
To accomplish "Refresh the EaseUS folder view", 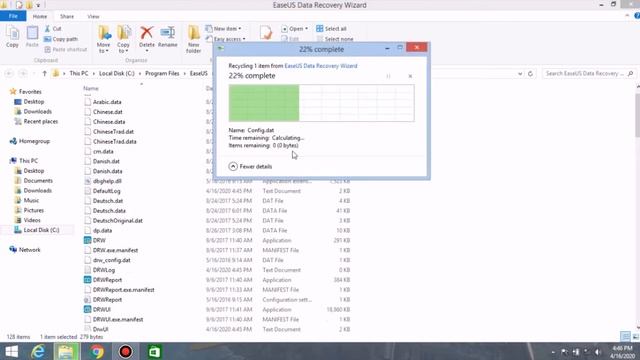I will pos(530,73).
